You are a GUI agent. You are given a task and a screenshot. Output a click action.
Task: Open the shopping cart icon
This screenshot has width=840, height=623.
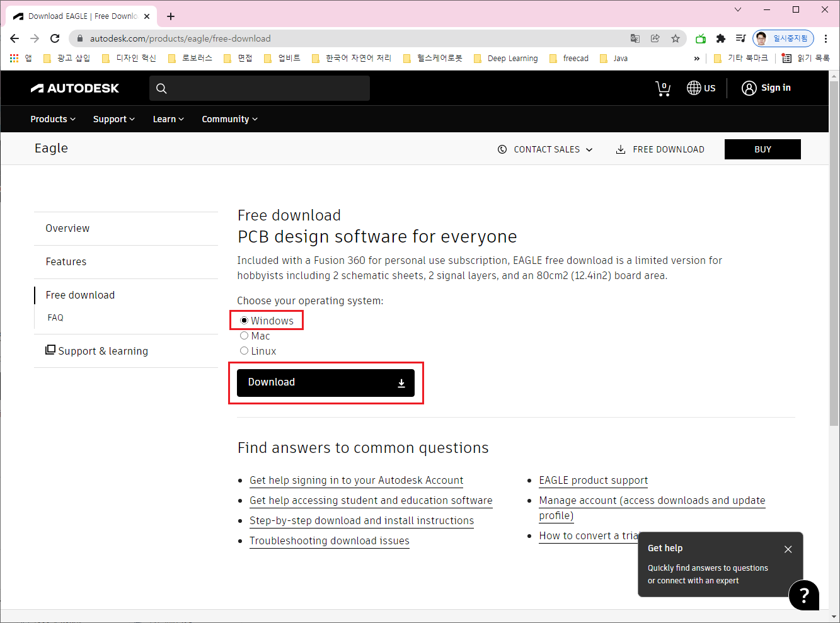663,88
